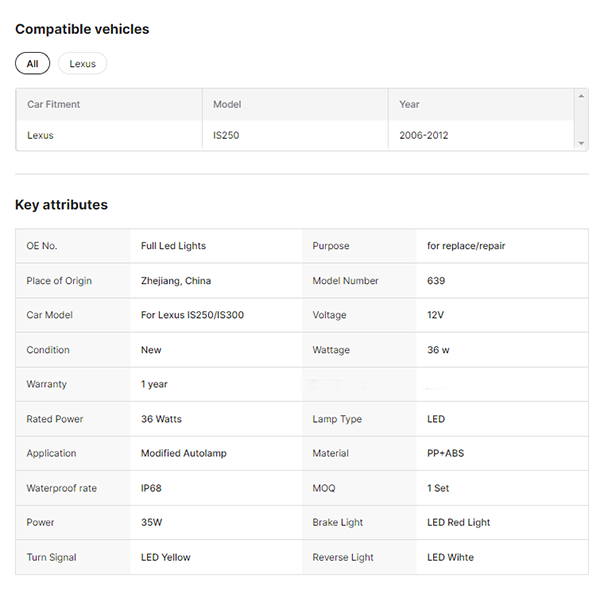The image size is (600, 600).
Task: Select the All vehicle filter pill
Action: point(32,64)
